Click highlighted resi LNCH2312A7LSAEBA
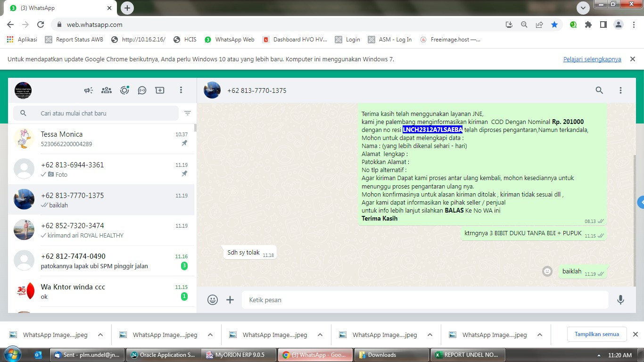This screenshot has height=362, width=644. (x=433, y=130)
